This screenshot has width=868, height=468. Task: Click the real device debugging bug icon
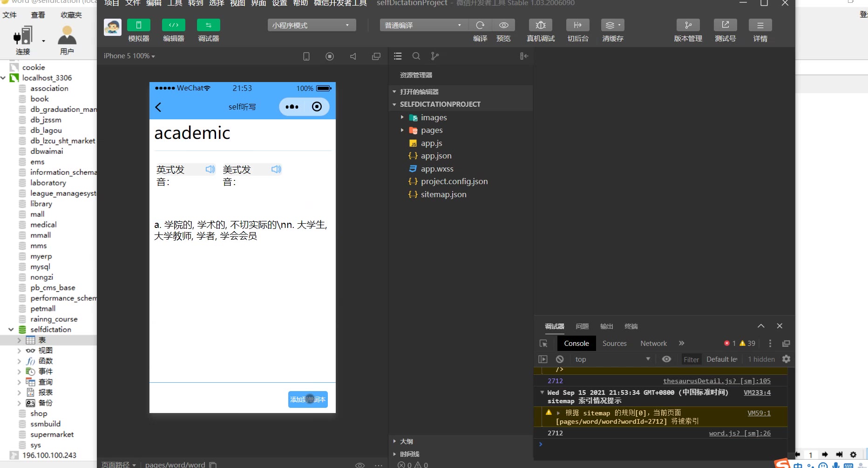[540, 25]
